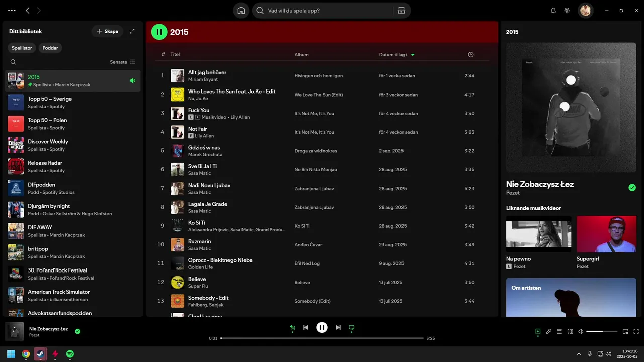Seek in the playback progress bar
The width and height of the screenshot is (644, 362).
pos(322,338)
